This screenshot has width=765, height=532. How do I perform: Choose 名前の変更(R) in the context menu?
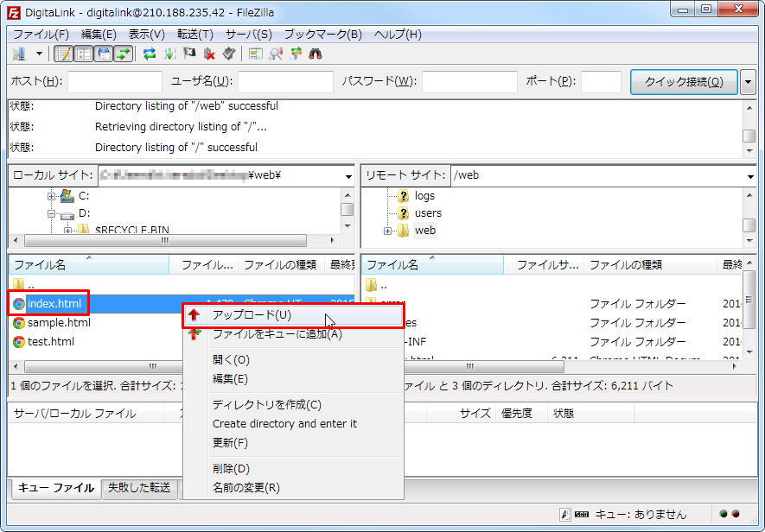pyautogui.click(x=293, y=488)
